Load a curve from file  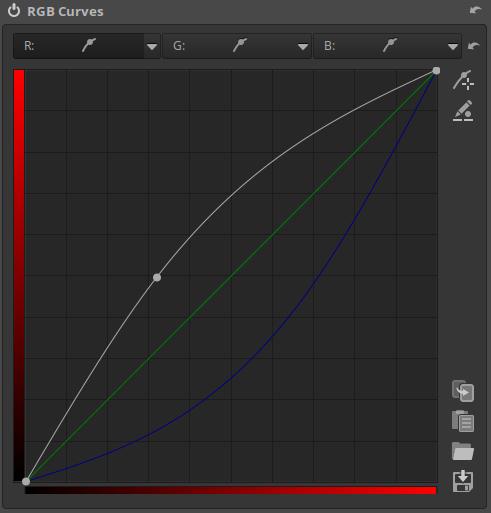(x=463, y=451)
